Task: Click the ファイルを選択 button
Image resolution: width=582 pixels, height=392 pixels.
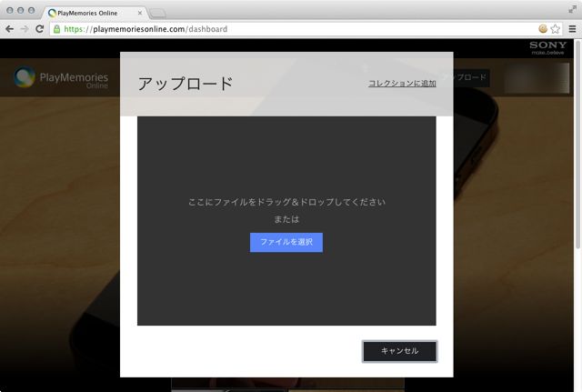Action: (x=286, y=243)
